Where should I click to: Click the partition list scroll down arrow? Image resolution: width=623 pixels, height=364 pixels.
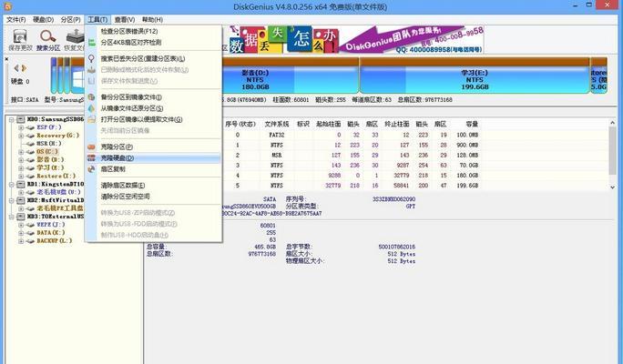tap(612, 187)
